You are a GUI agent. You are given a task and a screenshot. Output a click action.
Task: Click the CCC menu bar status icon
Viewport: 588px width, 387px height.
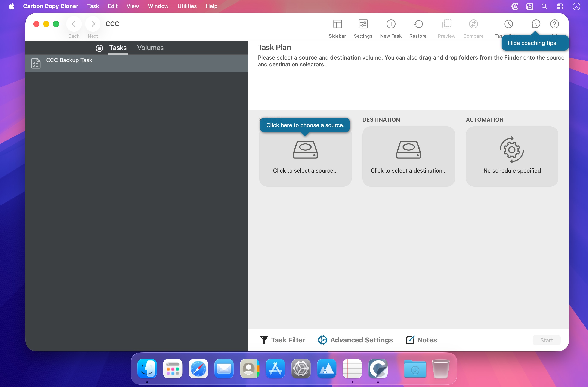pos(515,6)
